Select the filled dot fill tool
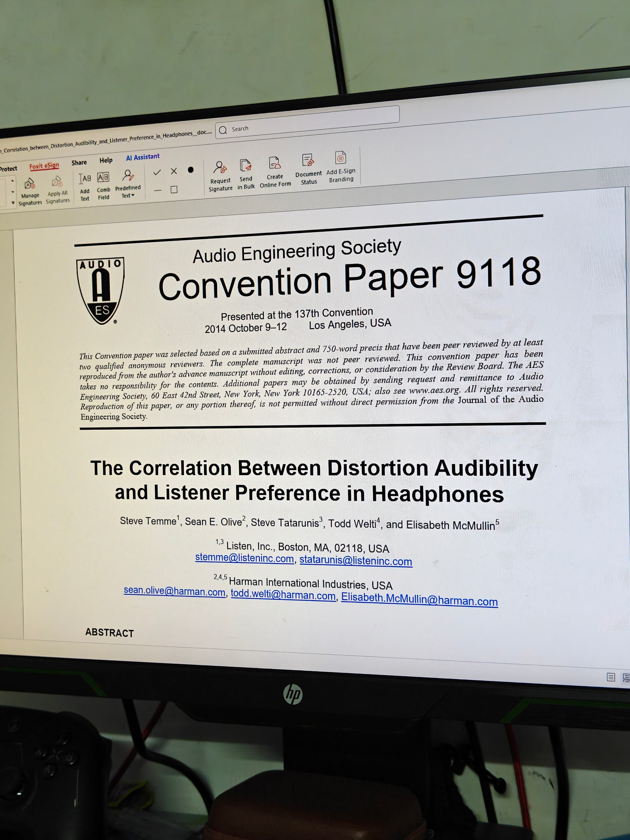This screenshot has width=630, height=840. tap(191, 170)
